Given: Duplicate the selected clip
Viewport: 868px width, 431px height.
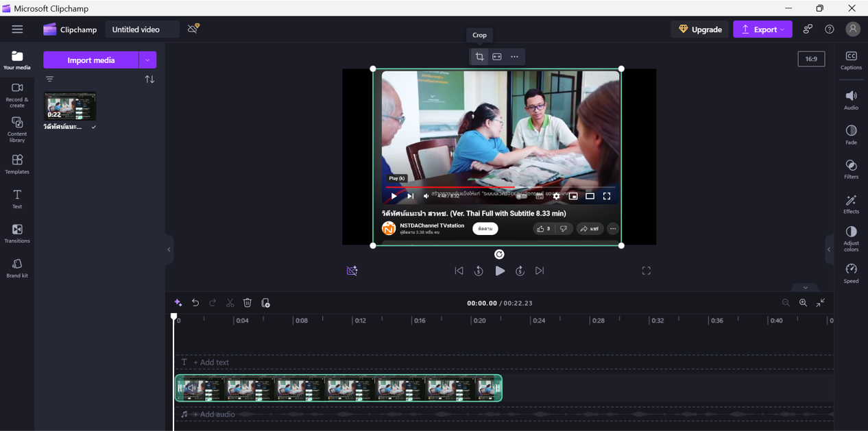Looking at the screenshot, I should point(265,302).
